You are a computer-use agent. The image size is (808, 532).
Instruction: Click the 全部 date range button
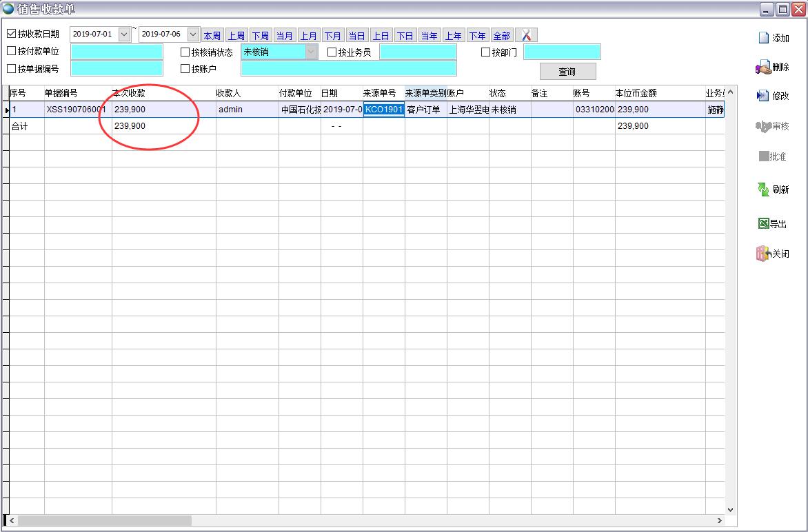tap(501, 36)
